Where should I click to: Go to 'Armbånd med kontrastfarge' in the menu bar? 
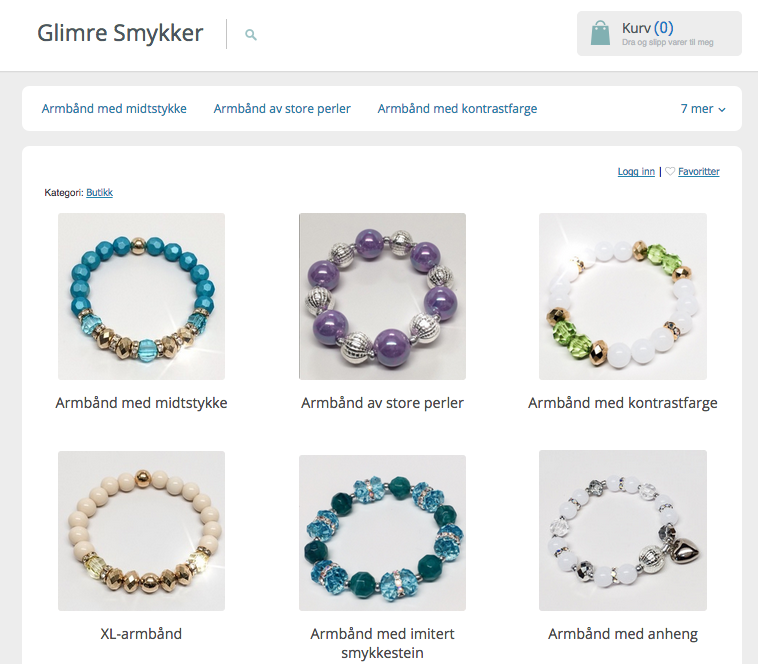pyautogui.click(x=457, y=109)
